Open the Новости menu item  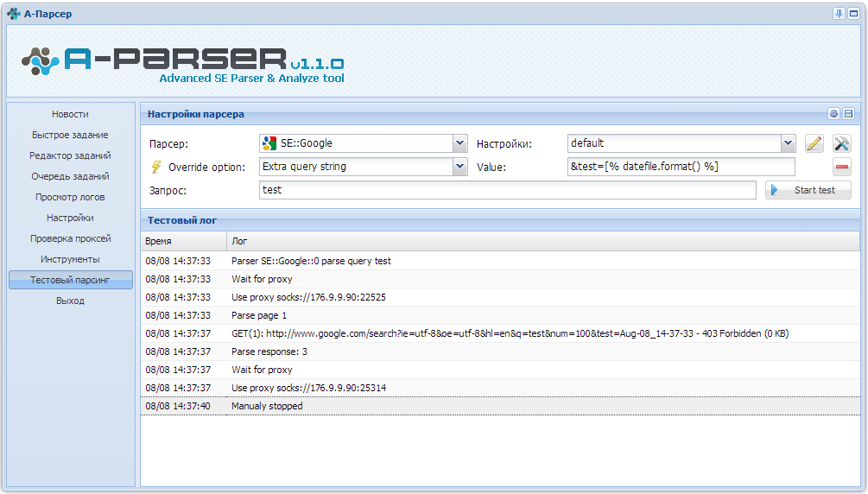(x=70, y=114)
